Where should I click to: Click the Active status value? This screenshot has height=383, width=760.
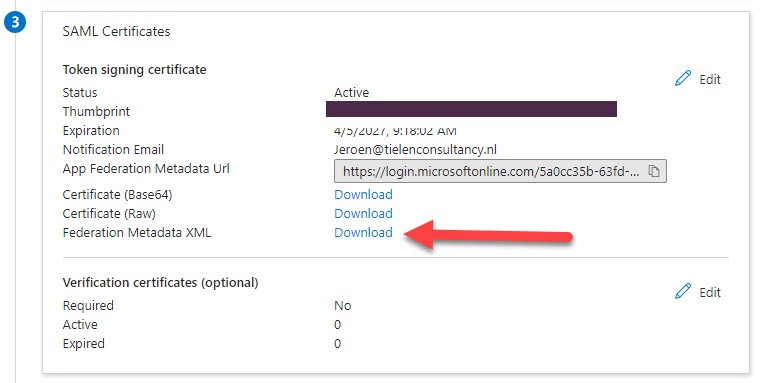tap(351, 92)
